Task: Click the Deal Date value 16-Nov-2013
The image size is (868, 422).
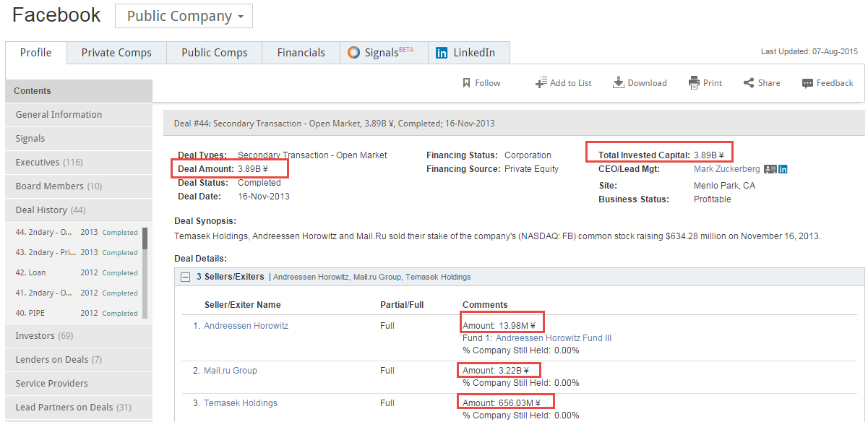Action: click(x=264, y=197)
